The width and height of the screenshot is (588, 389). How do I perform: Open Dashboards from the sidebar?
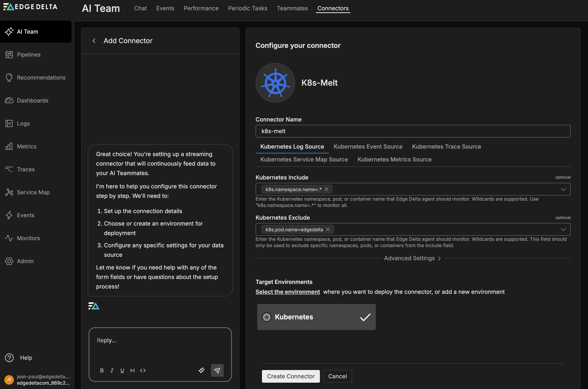[x=32, y=101]
